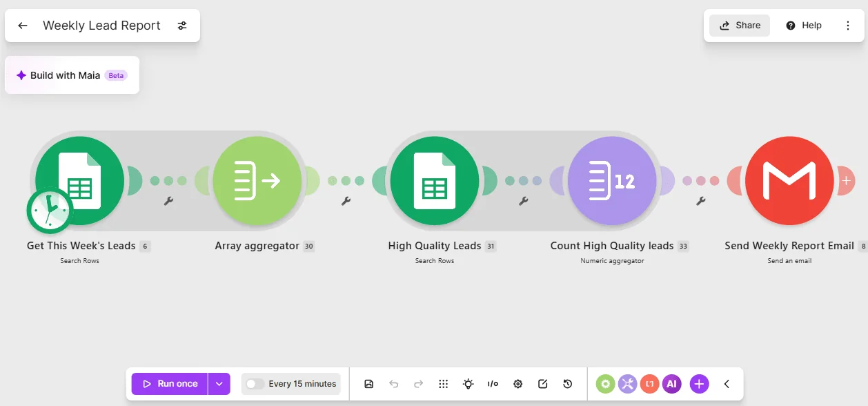
Task: Open the notes icon in toolbar
Action: (x=542, y=384)
